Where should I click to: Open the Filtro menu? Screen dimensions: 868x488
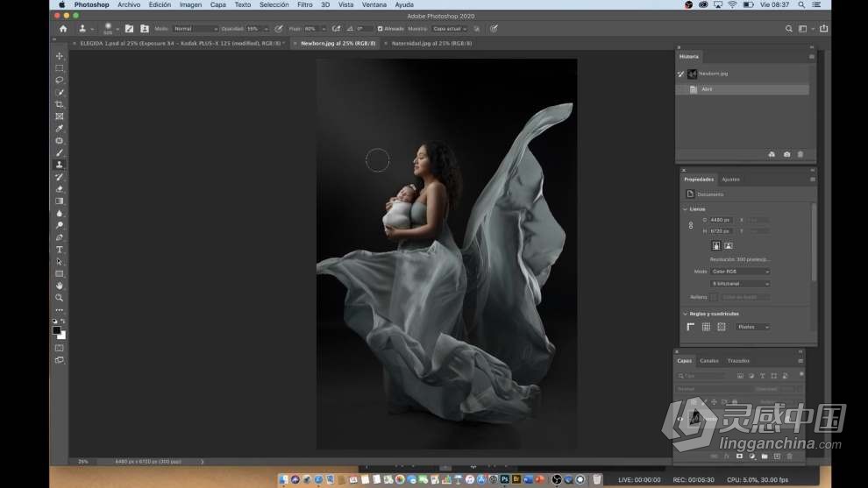click(304, 4)
